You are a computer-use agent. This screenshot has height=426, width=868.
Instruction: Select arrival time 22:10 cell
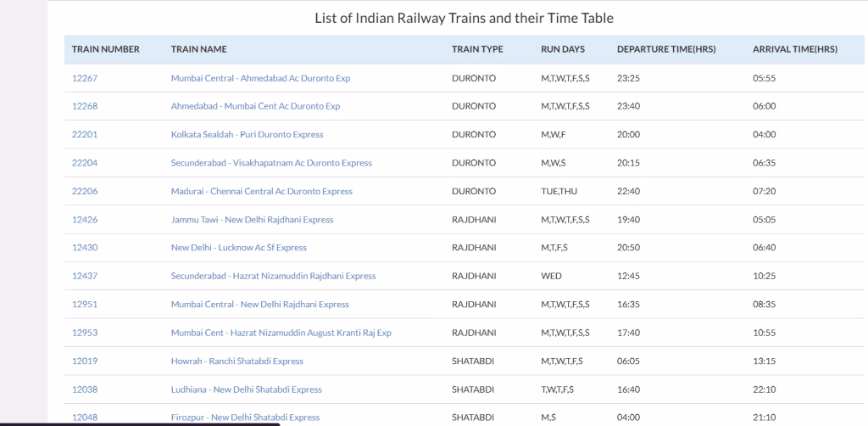click(764, 390)
